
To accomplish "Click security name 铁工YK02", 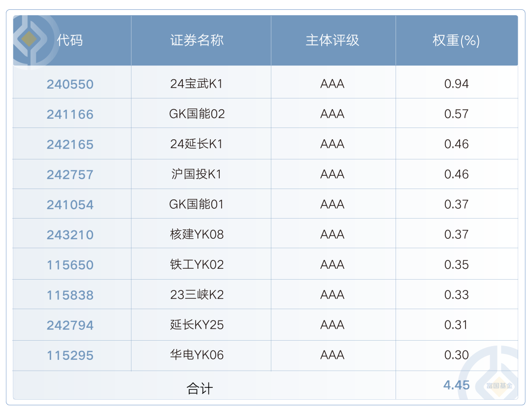I will tap(197, 265).
